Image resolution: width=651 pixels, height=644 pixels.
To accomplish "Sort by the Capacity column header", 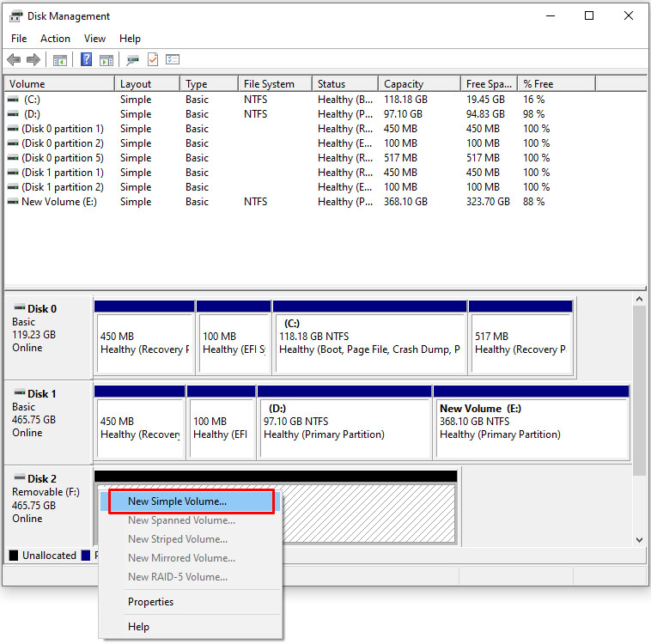I will pyautogui.click(x=404, y=84).
